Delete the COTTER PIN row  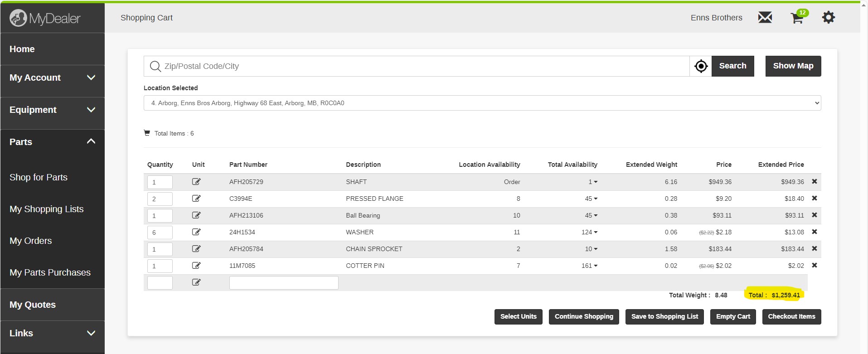[x=814, y=266]
